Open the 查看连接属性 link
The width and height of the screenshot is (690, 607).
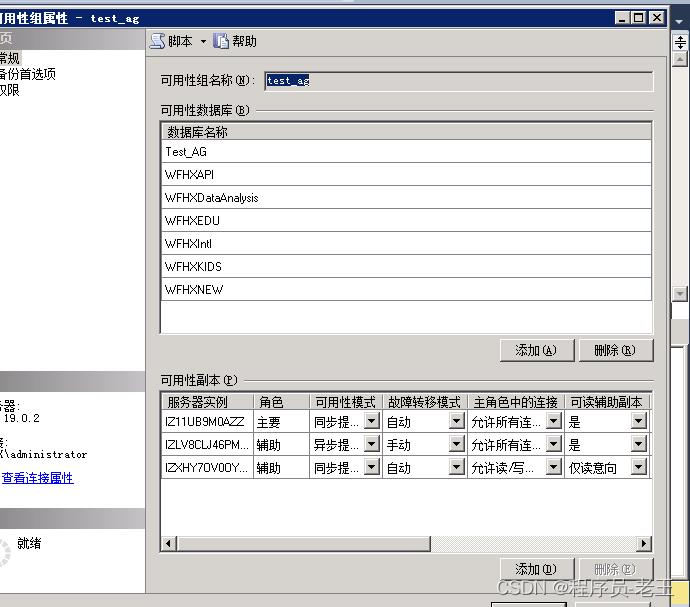37,478
